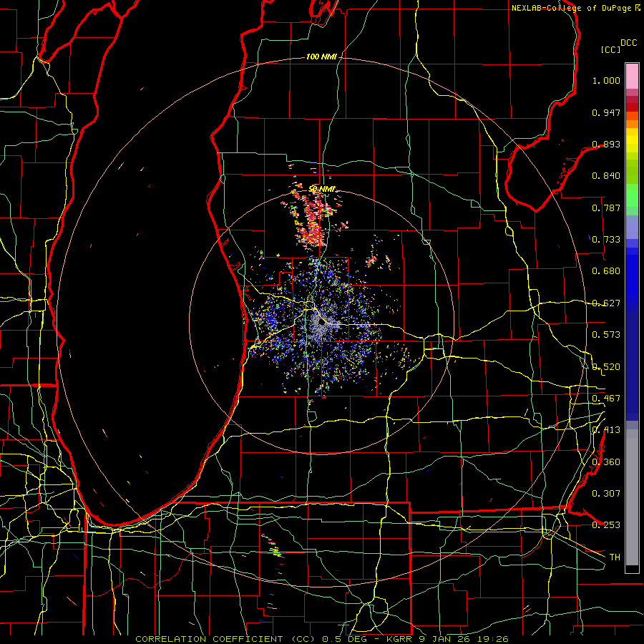Click the 50 NMI range ring label
This screenshot has height=644, width=644.
point(322,189)
